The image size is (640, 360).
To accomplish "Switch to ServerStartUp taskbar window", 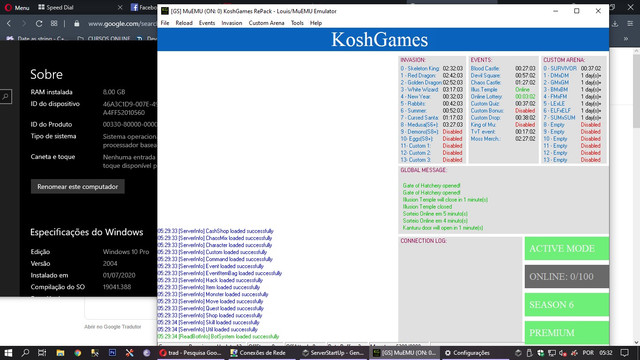I will (333, 353).
